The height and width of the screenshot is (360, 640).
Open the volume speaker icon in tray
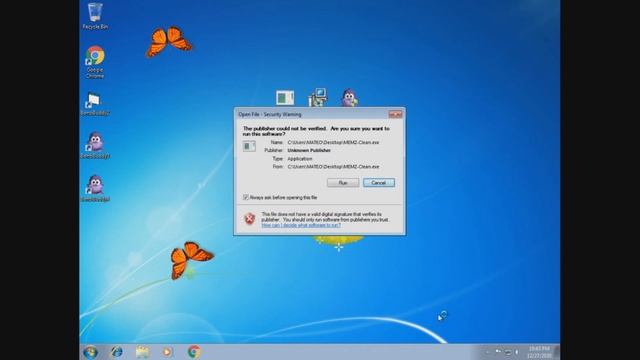tap(517, 352)
